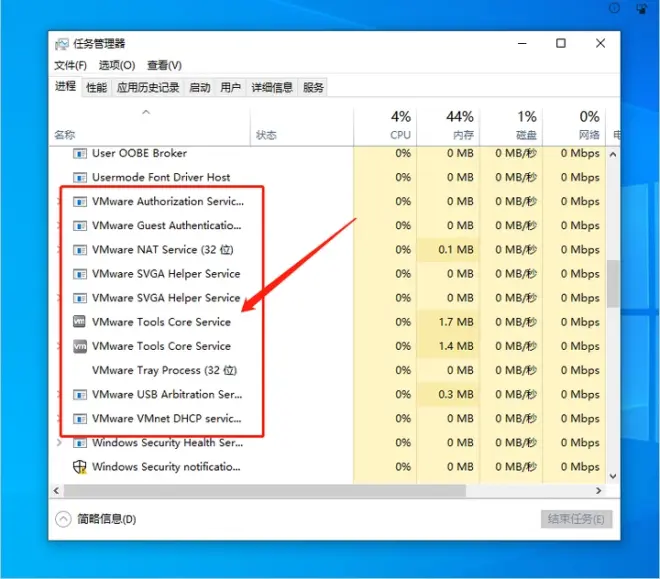660x579 pixels.
Task: Click the 0.3 MB memory value
Action: (x=456, y=395)
